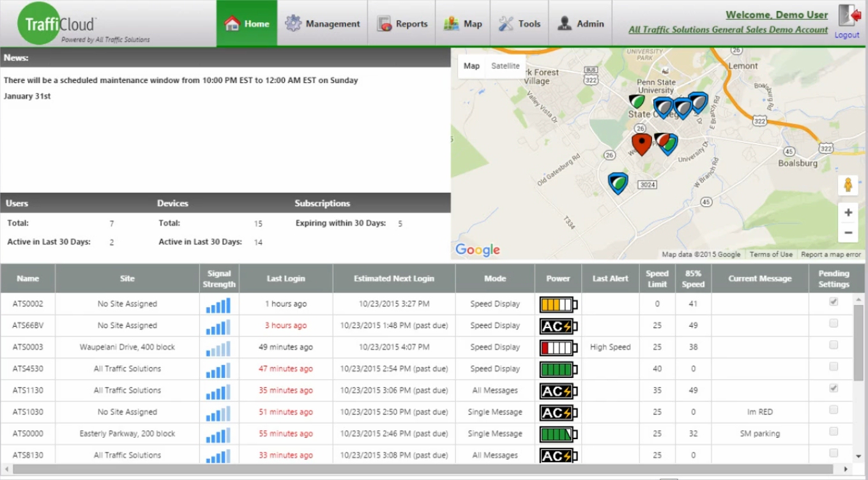This screenshot has height=480, width=868.
Task: Open the Welcome, Demo User link
Action: 777,15
